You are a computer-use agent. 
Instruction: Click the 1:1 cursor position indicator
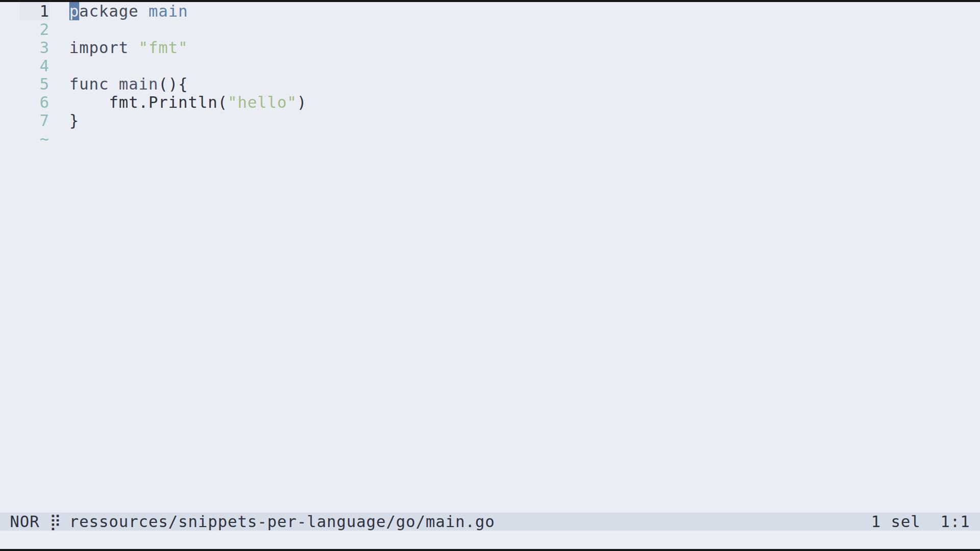pos(954,522)
